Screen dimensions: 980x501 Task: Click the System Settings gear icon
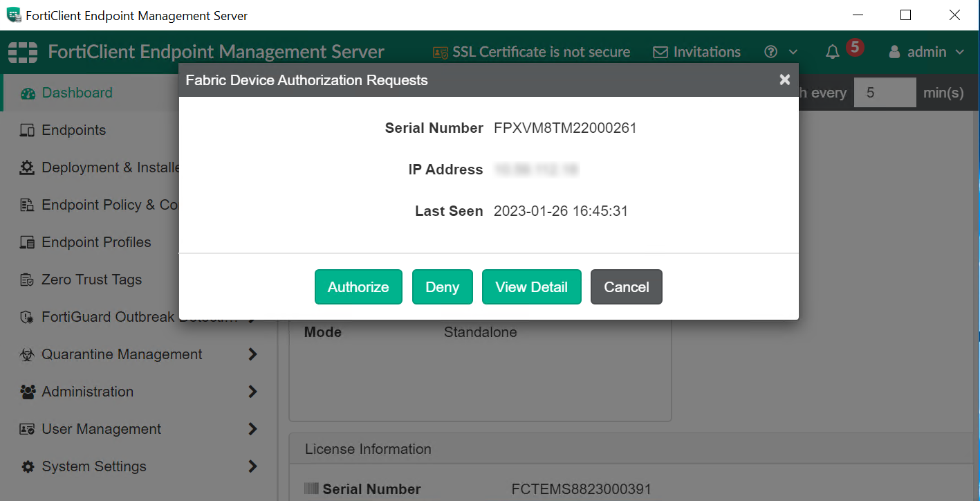point(27,466)
